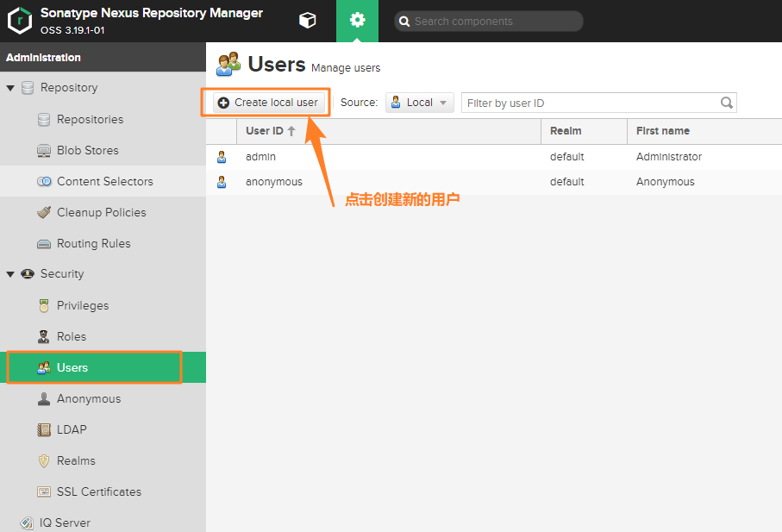The height and width of the screenshot is (532, 782).
Task: Open the Local source dropdown
Action: tap(419, 102)
